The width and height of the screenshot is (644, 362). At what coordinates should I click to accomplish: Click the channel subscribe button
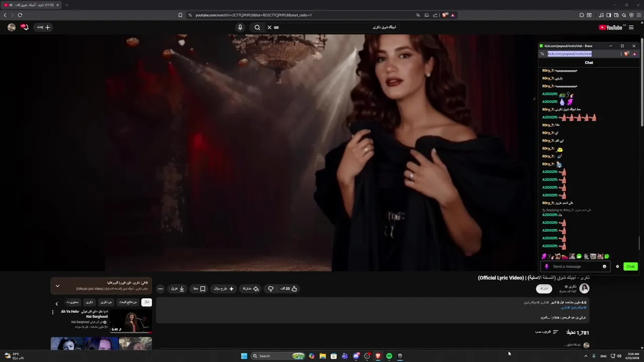point(544,289)
